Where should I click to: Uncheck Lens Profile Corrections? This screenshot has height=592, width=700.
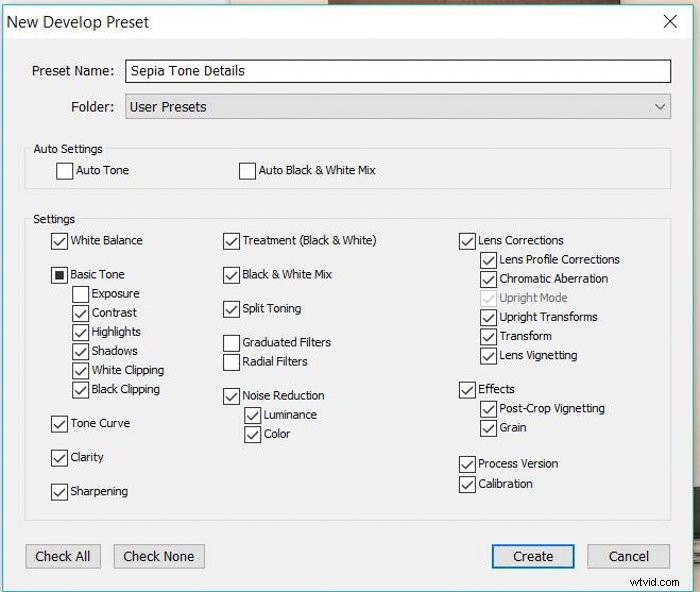click(x=488, y=260)
